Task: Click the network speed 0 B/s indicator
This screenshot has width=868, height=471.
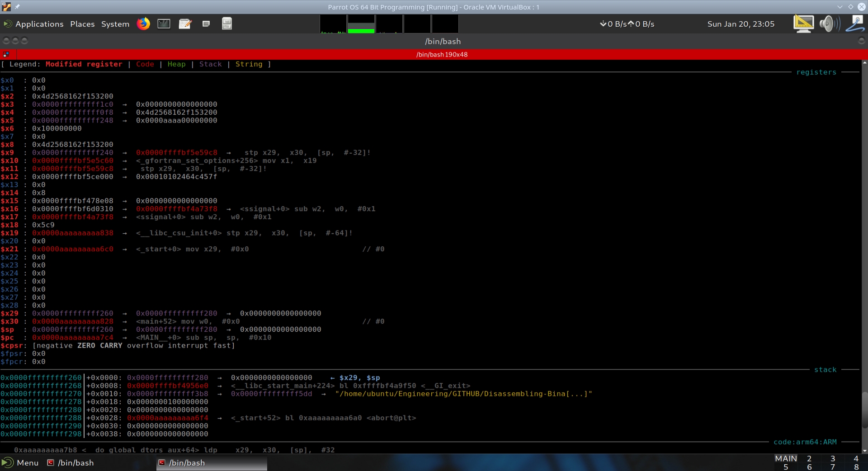Action: (627, 24)
